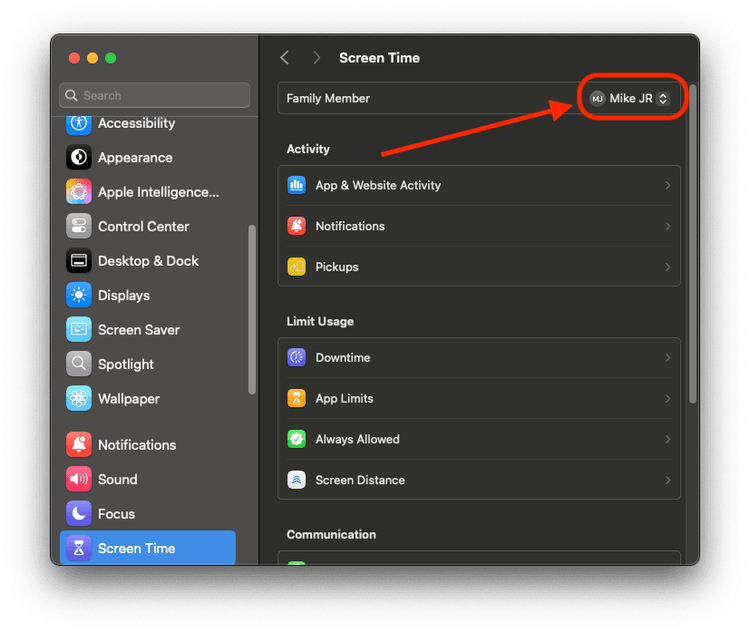Expand Activity Notifications via its chevron
The height and width of the screenshot is (632, 750).
(x=668, y=226)
